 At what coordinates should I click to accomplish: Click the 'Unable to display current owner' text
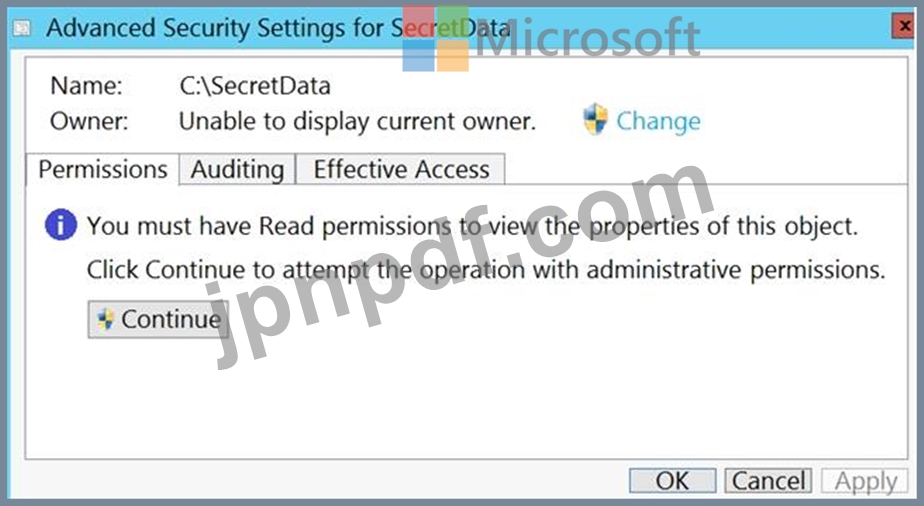[x=357, y=121]
